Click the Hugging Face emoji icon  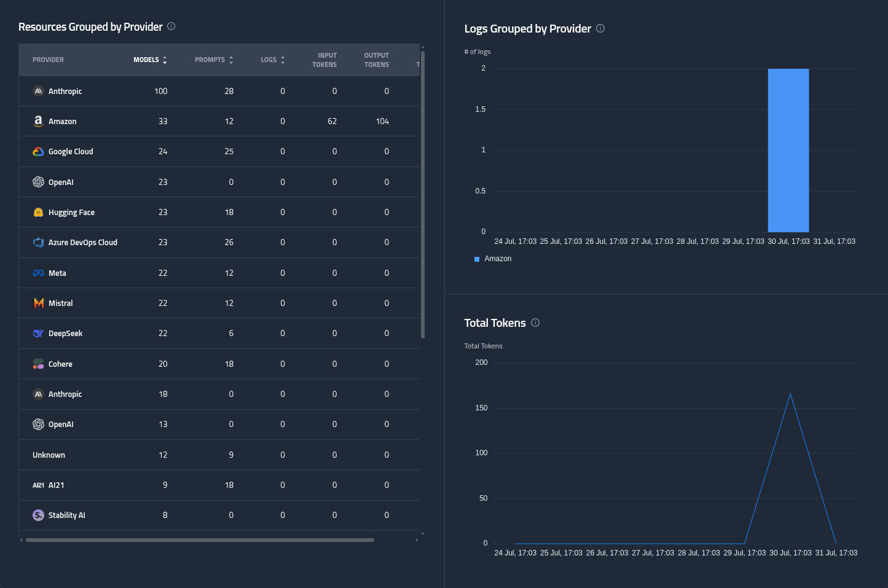[x=38, y=212]
